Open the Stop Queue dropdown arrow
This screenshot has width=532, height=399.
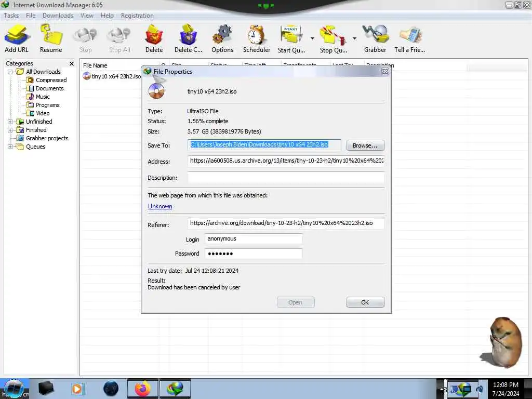(354, 38)
